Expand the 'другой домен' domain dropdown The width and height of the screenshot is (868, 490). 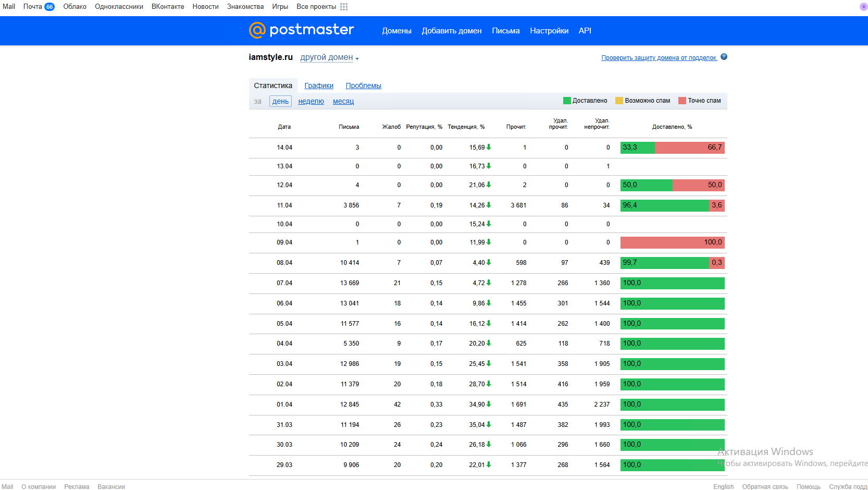[x=329, y=57]
